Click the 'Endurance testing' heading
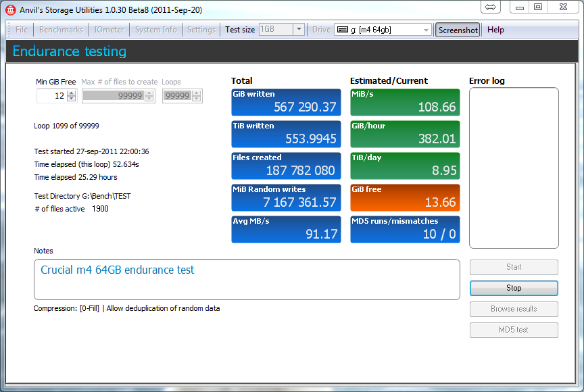 tap(70, 51)
